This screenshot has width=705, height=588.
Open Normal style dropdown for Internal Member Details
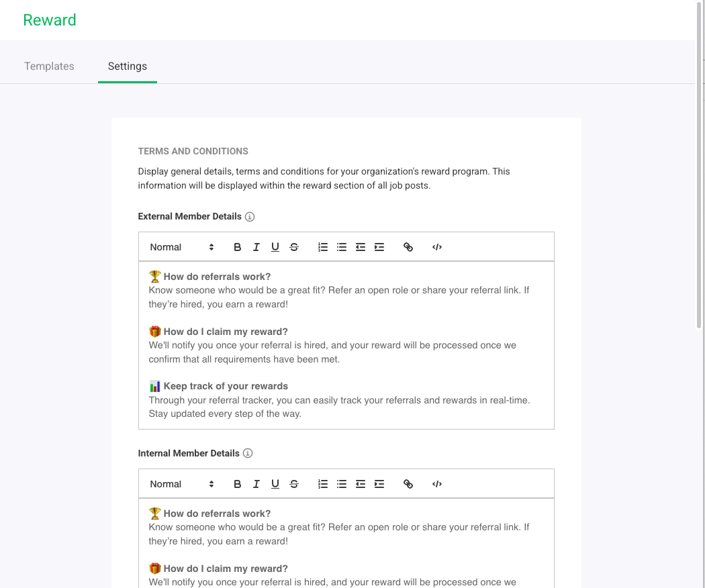[x=182, y=484]
